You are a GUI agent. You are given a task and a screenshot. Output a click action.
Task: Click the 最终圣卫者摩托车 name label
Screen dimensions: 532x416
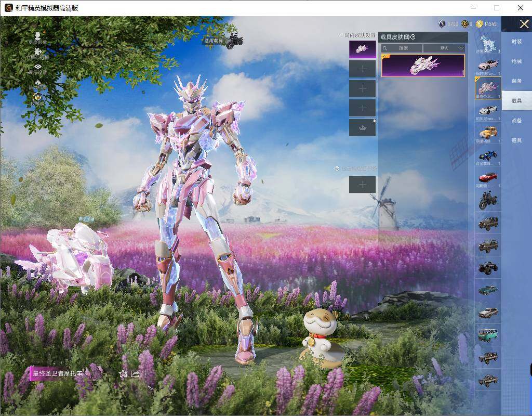coord(57,373)
